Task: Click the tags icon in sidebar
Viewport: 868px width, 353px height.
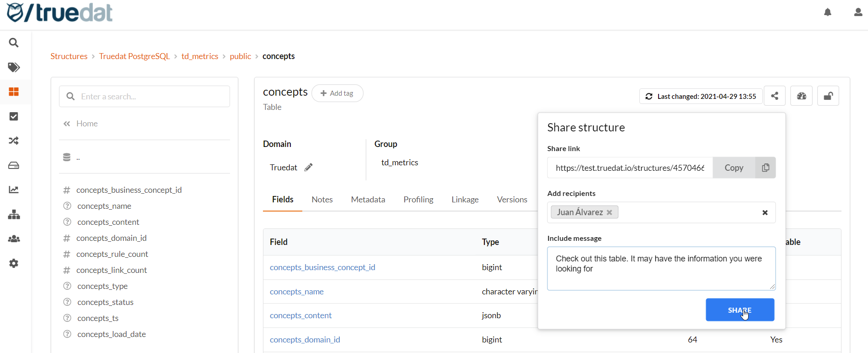Action: click(14, 67)
